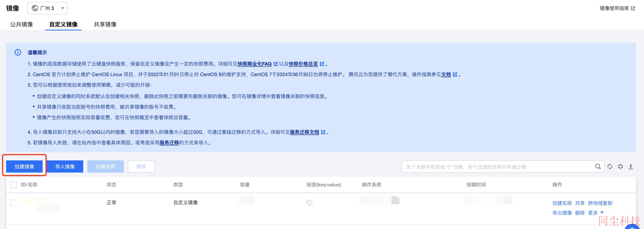
Task: Click the 自定义镜像 type cell in the row
Action: [186, 203]
